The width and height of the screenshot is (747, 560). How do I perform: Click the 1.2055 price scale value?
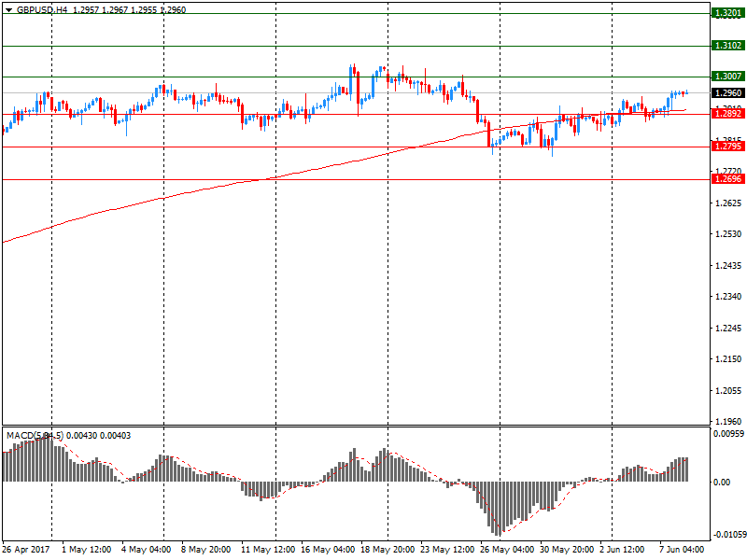pyautogui.click(x=728, y=390)
